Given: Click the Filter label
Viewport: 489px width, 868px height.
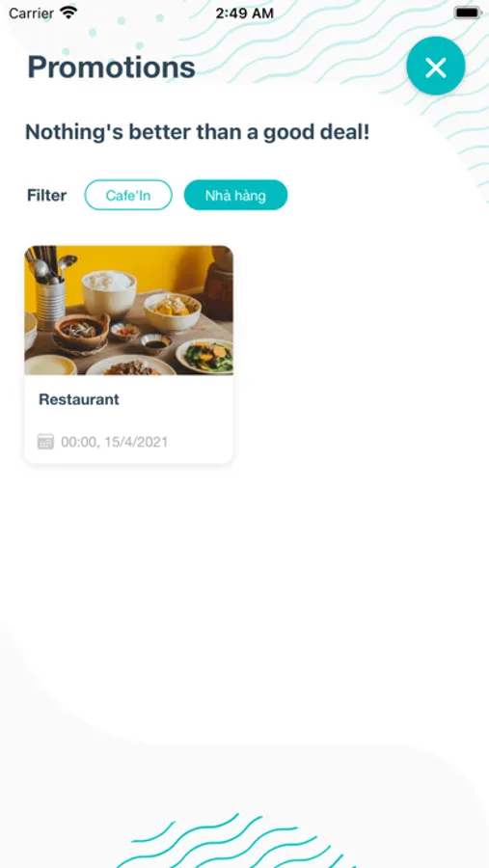Looking at the screenshot, I should click(46, 195).
